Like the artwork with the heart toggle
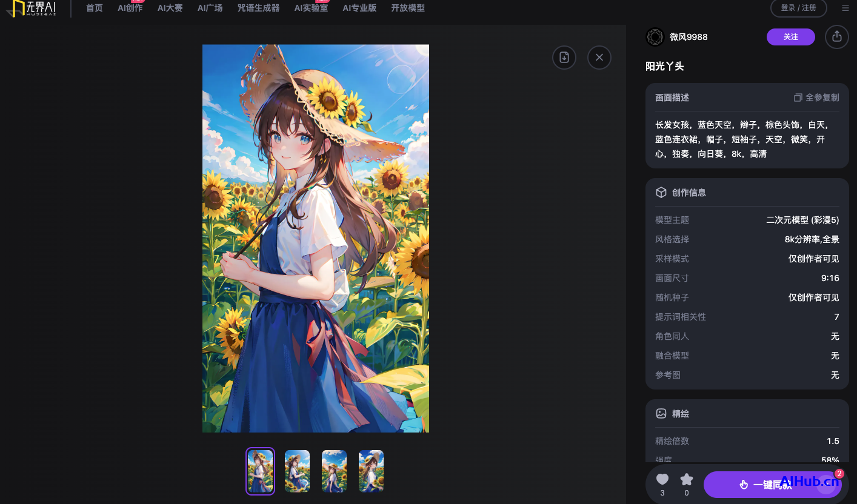857x504 pixels. [x=662, y=479]
